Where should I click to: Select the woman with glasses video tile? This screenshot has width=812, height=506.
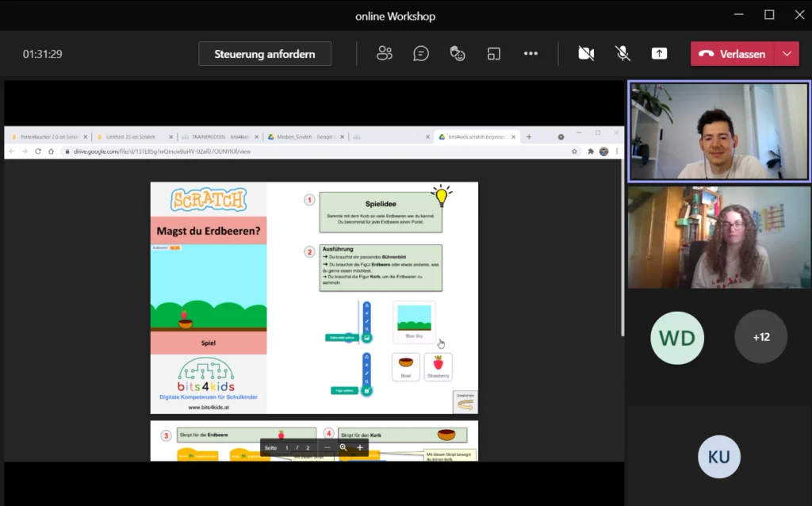pyautogui.click(x=718, y=237)
